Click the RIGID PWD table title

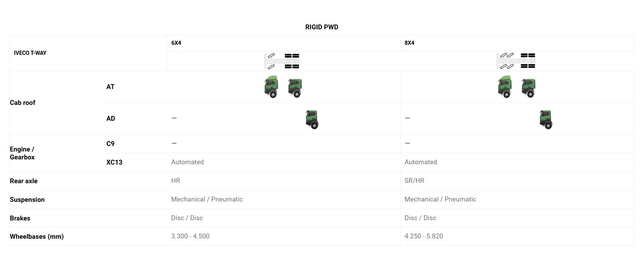pos(322,27)
